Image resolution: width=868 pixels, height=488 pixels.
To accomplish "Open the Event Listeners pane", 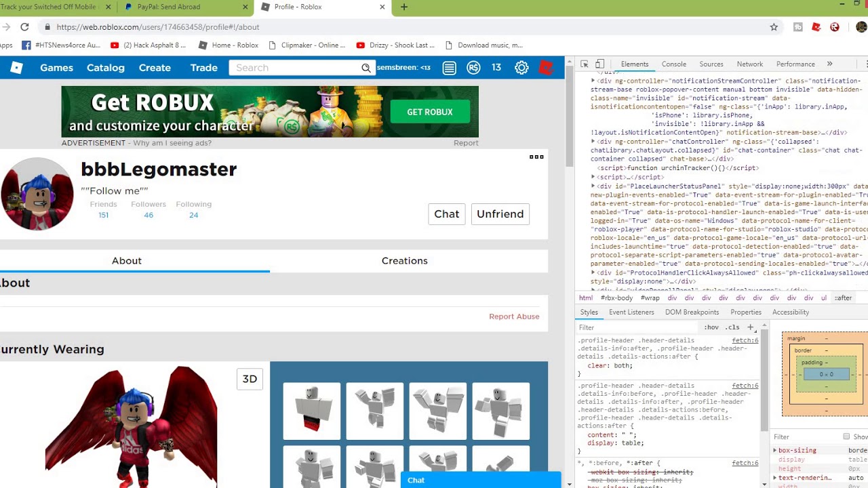I will click(x=631, y=312).
